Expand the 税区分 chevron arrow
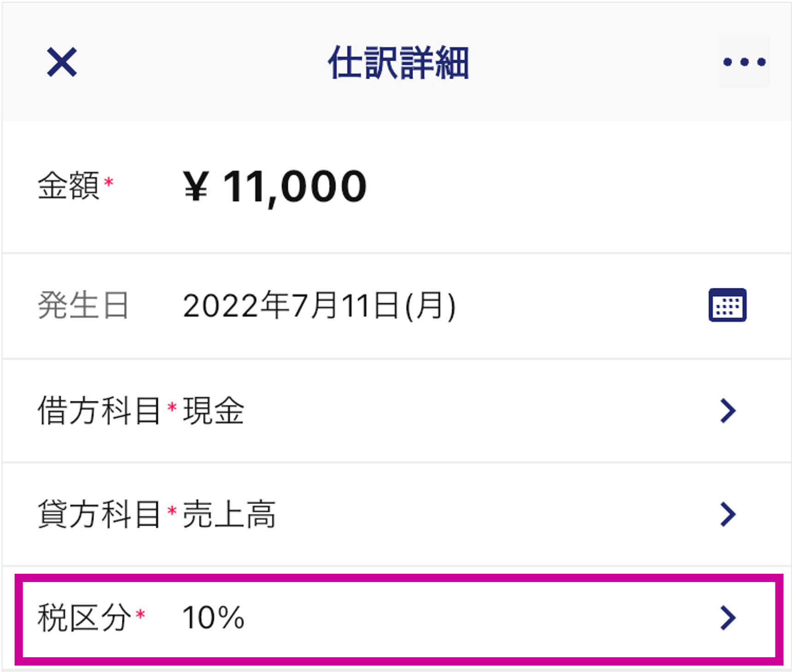This screenshot has width=792, height=672. [728, 618]
